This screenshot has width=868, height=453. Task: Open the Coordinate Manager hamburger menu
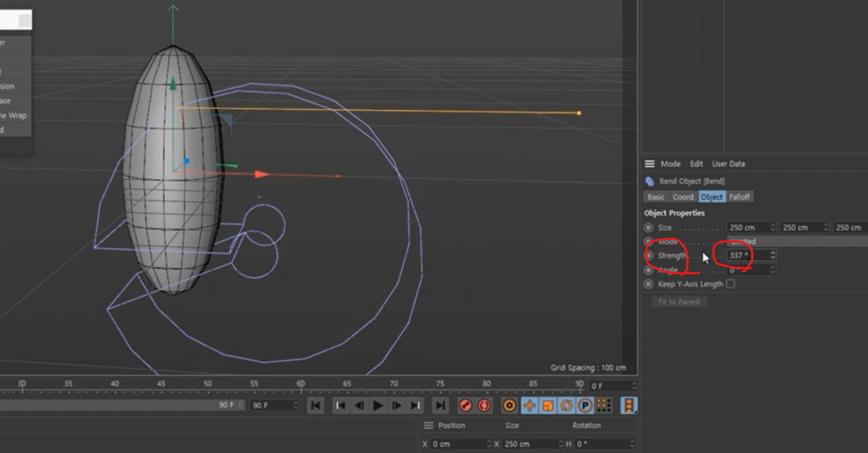point(428,425)
